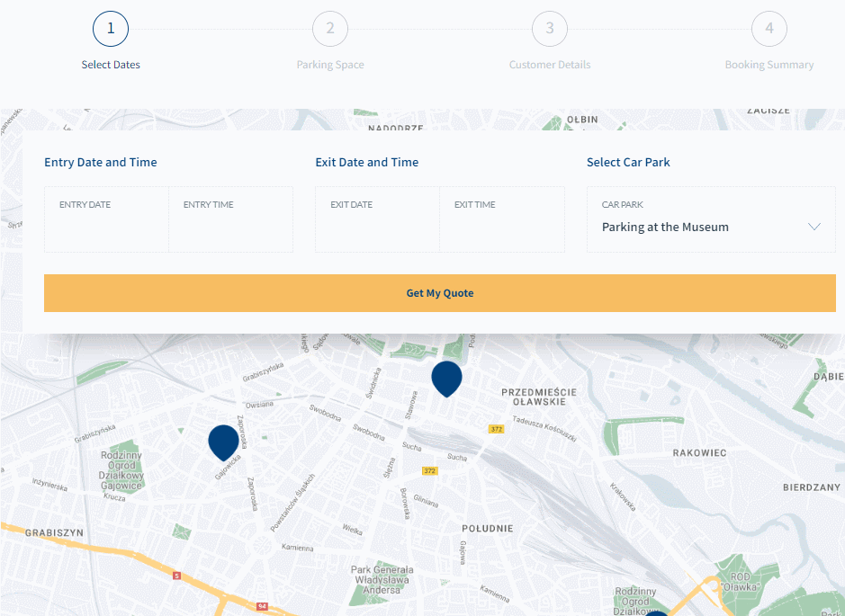Click the 'OŁBIN' map label
The image size is (845, 616).
(582, 120)
